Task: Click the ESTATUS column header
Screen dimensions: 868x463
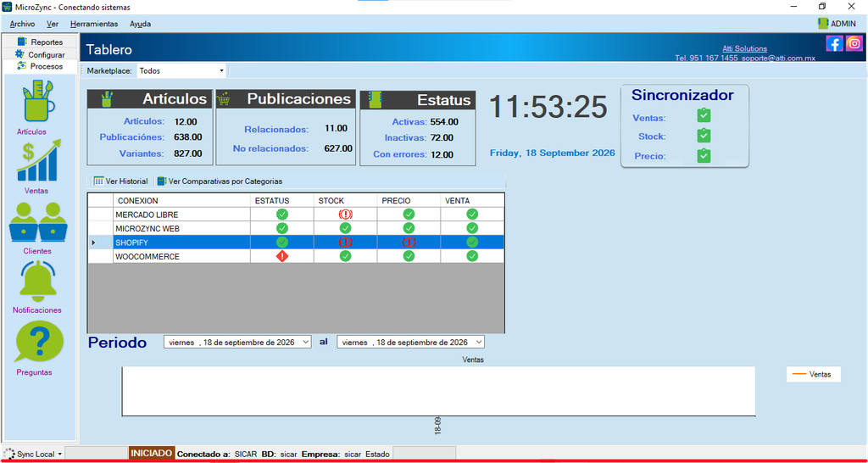Action: 282,200
